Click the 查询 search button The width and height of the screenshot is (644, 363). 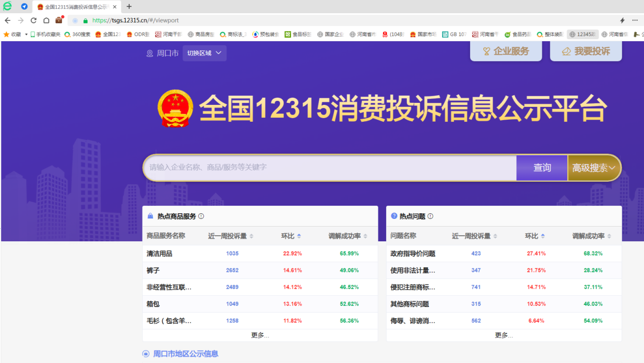point(542,168)
